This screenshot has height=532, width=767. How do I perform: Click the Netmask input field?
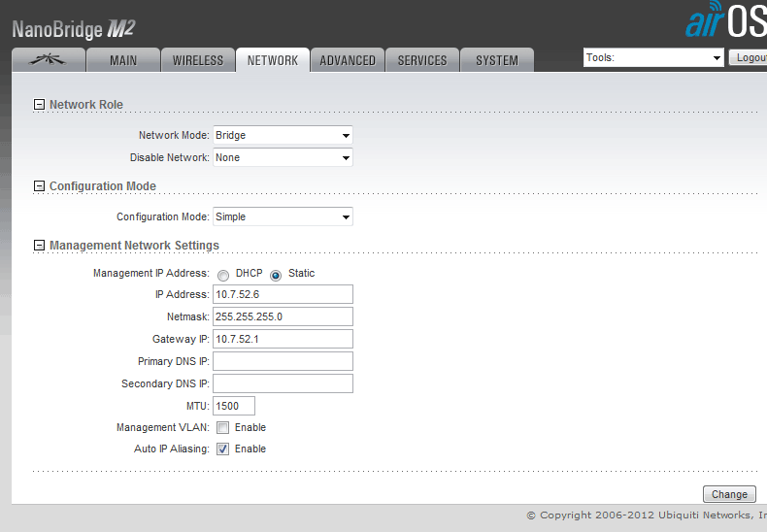(x=283, y=316)
